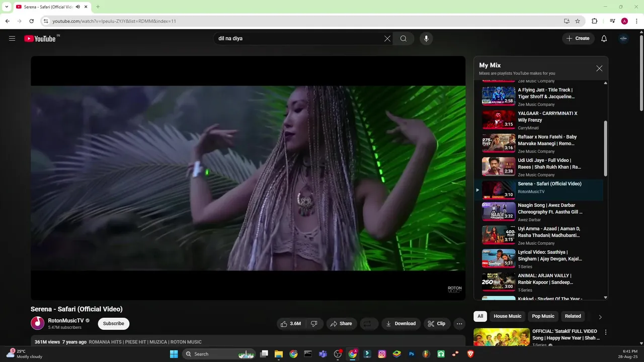Click the Download button

(401, 324)
